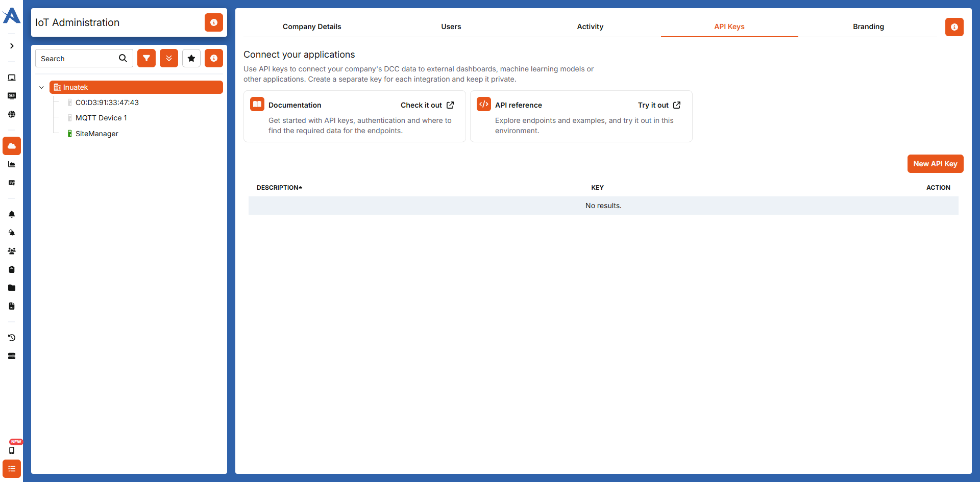Viewport: 980px width, 482px height.
Task: Click the info icon beside IoT Administration
Action: (214, 22)
